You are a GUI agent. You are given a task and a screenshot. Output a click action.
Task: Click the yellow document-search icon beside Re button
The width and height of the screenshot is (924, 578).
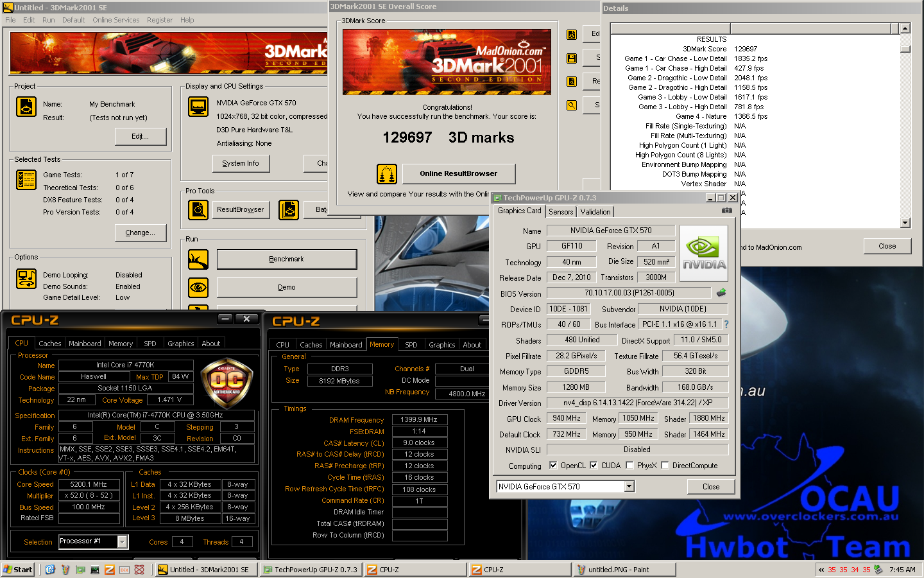click(572, 82)
